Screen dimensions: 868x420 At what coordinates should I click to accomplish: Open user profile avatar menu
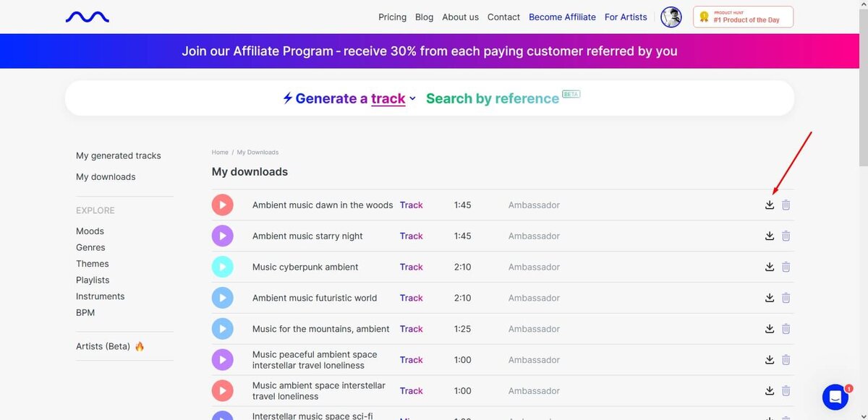pyautogui.click(x=671, y=17)
